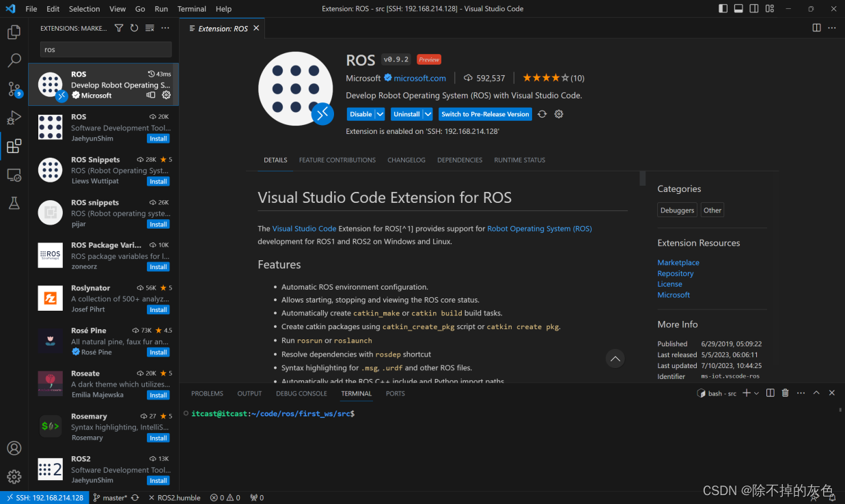
Task: Click Switch to Pre-Release Version
Action: 485,114
